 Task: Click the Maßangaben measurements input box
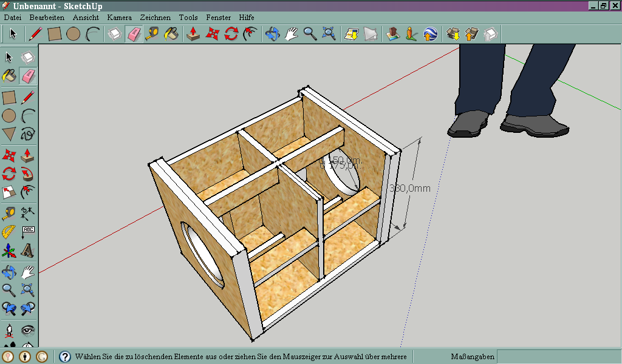click(x=559, y=357)
